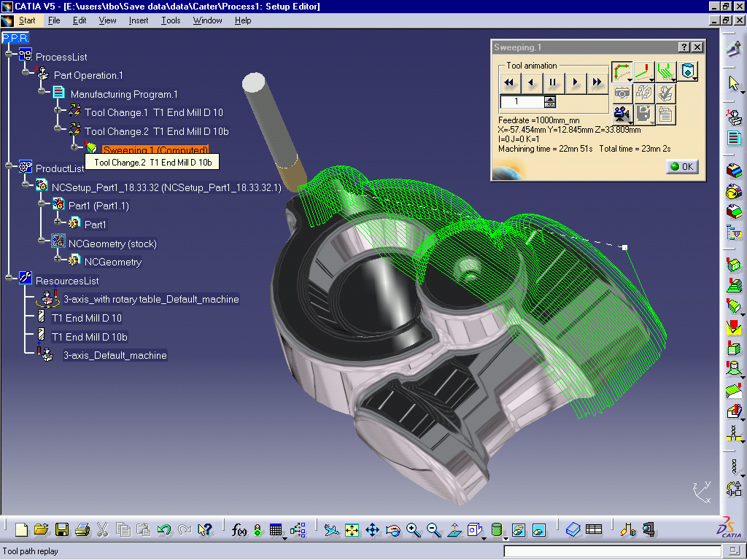Select NCGeometry (stock) in the tree

pyautogui.click(x=112, y=244)
